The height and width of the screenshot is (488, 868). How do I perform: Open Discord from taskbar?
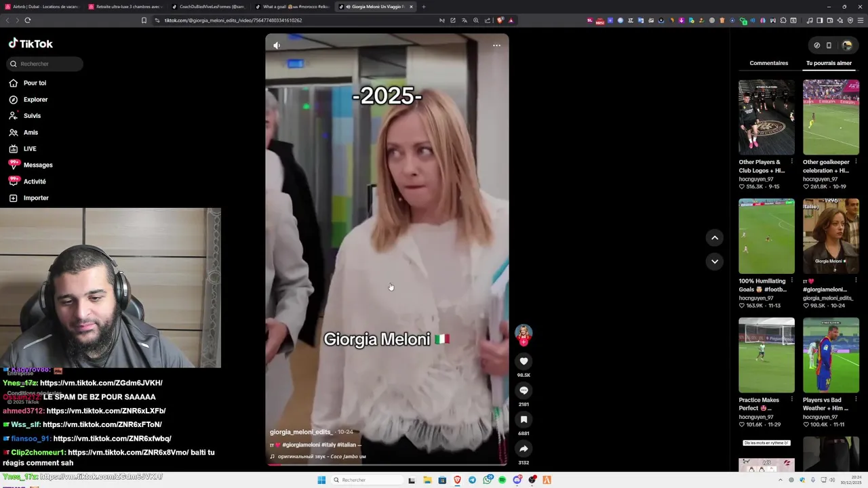(517, 480)
